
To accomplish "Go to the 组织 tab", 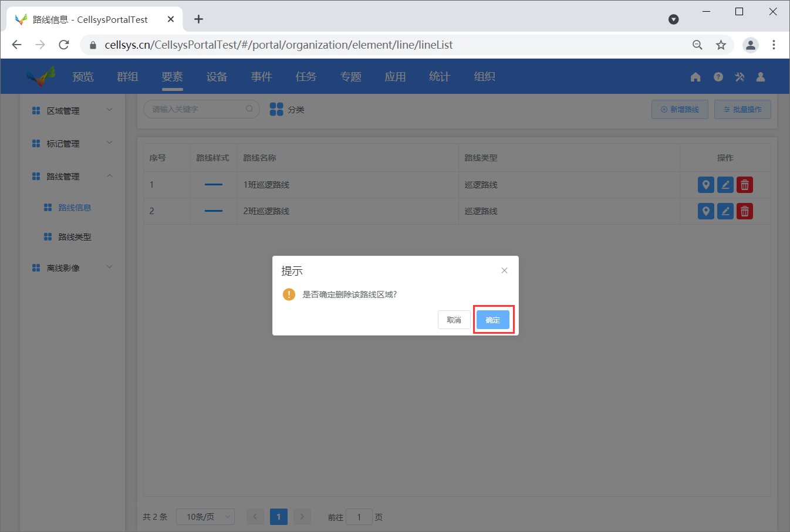I will point(484,76).
